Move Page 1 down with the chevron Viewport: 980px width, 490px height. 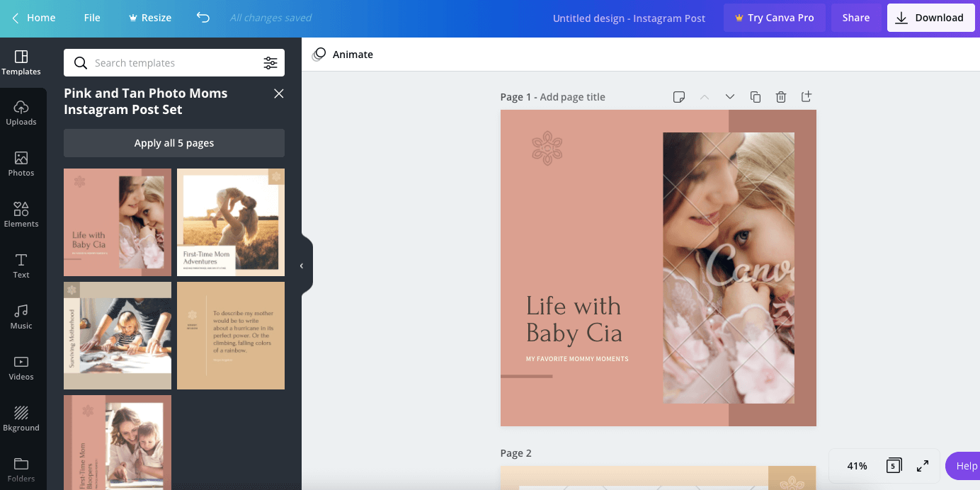tap(729, 96)
